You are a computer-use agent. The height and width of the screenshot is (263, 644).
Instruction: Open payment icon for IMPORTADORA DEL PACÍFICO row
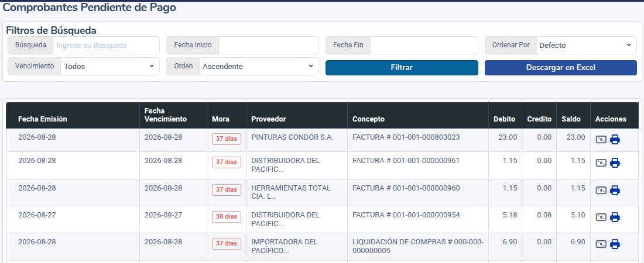(x=601, y=244)
